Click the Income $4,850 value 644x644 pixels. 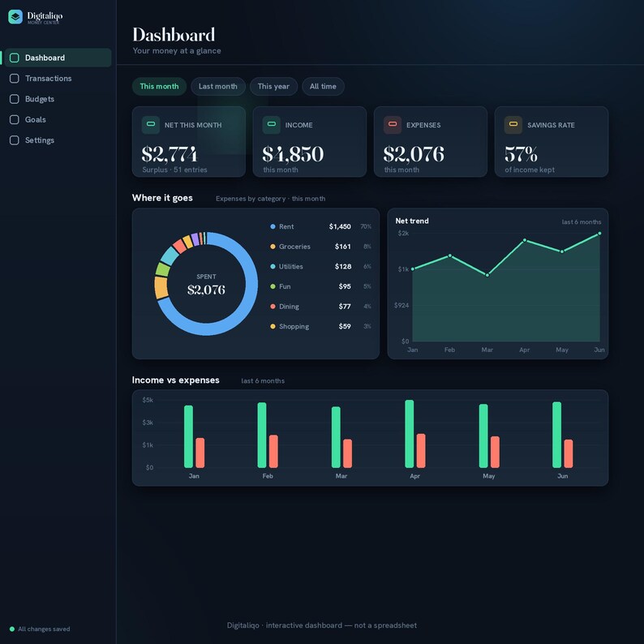point(294,154)
